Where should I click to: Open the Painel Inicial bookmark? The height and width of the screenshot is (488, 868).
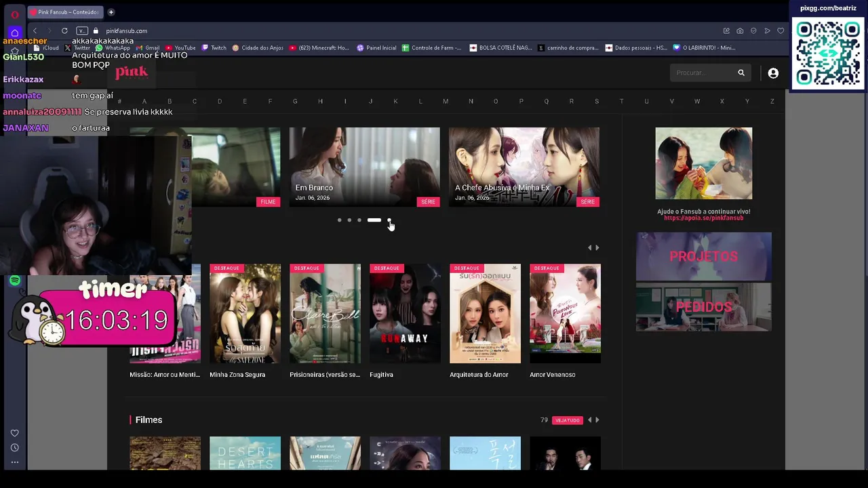pos(376,48)
